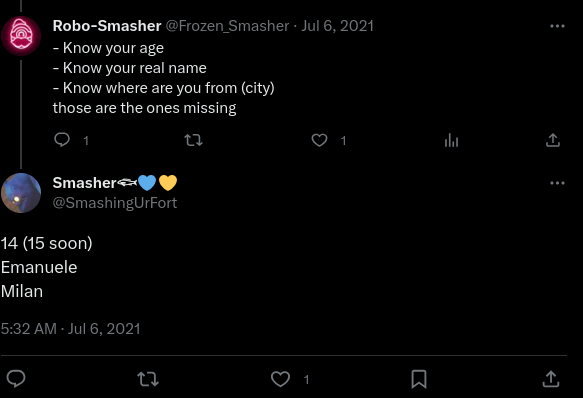Open more options for Robo-Smasher's tweet
Screen dimensions: 583x398
pos(557,26)
